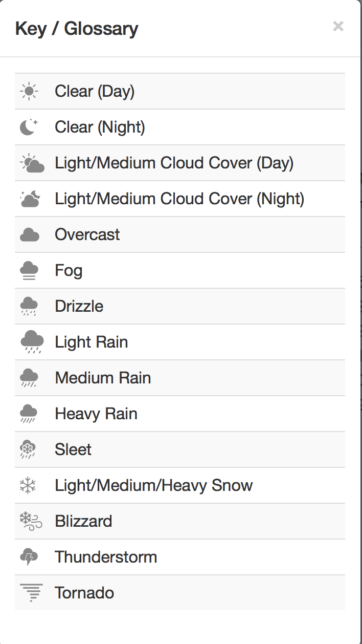The image size is (362, 644).
Task: Select the Medium Rain icon
Action: 30,377
